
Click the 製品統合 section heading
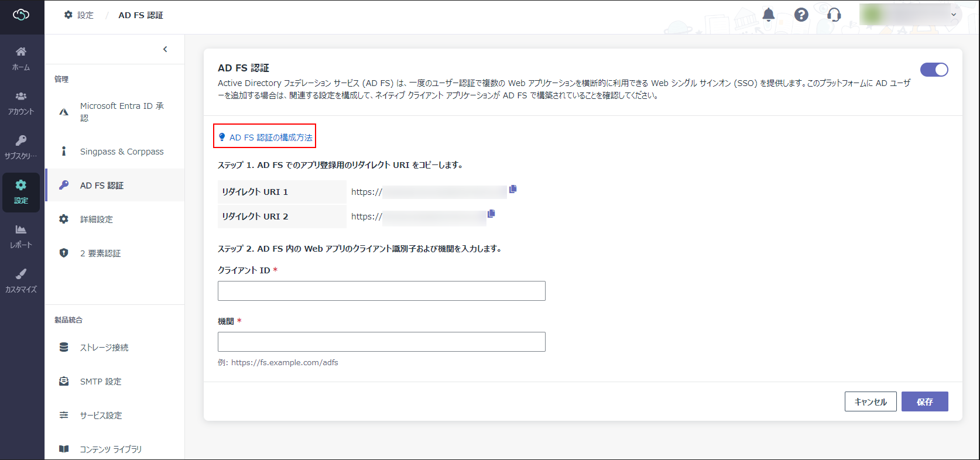tap(68, 320)
